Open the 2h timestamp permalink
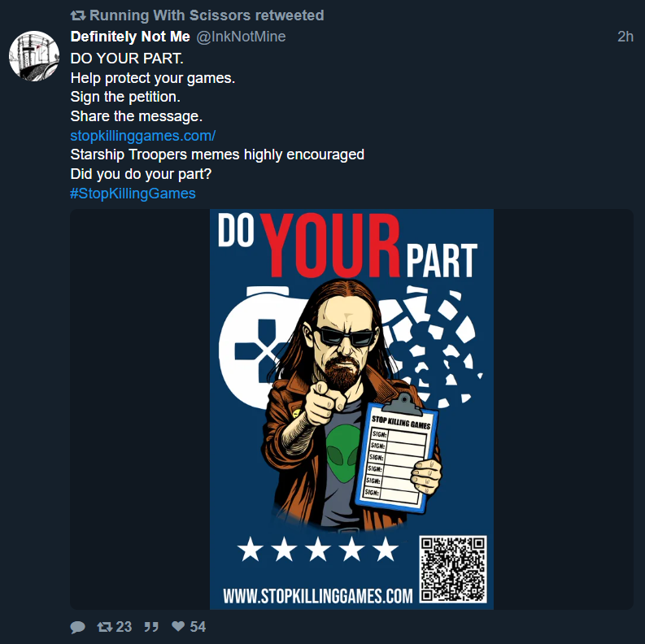645x644 pixels. pos(625,37)
